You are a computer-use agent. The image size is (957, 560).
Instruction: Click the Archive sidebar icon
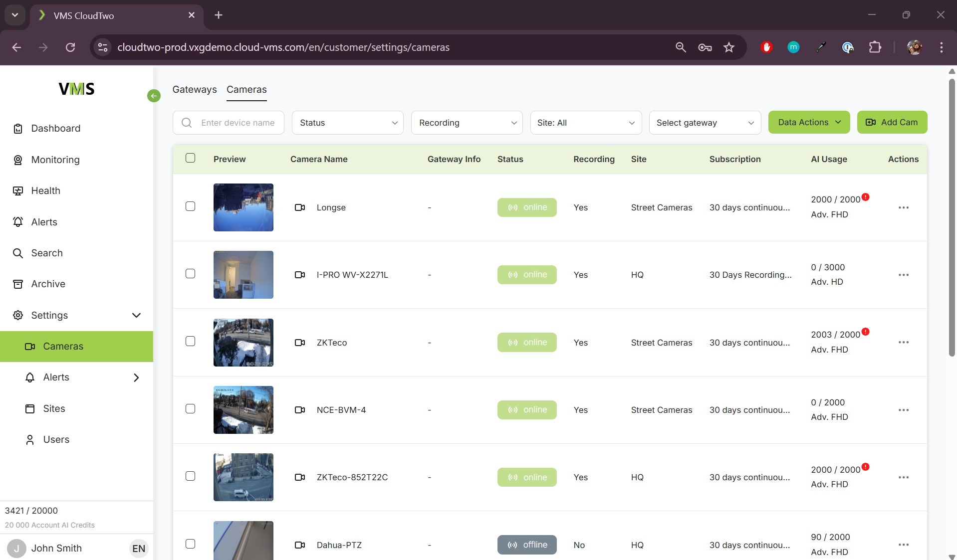click(18, 284)
